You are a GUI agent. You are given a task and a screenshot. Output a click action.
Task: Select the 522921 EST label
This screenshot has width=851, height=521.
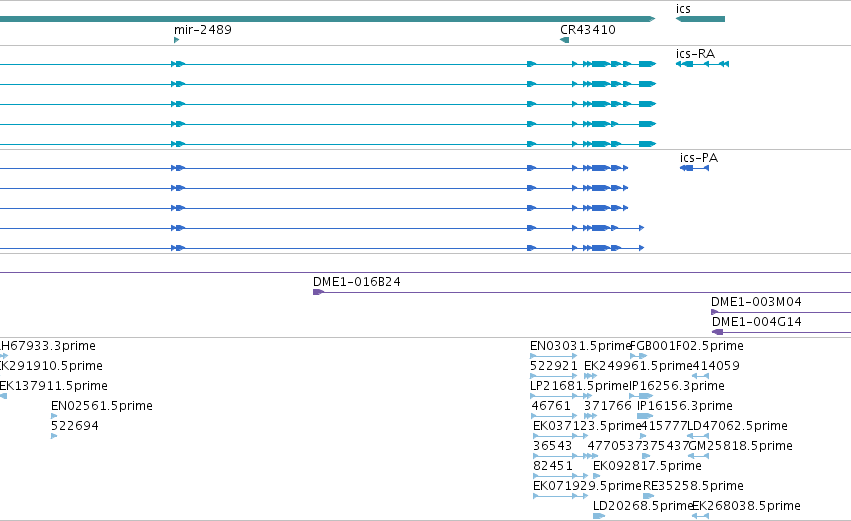click(x=554, y=366)
